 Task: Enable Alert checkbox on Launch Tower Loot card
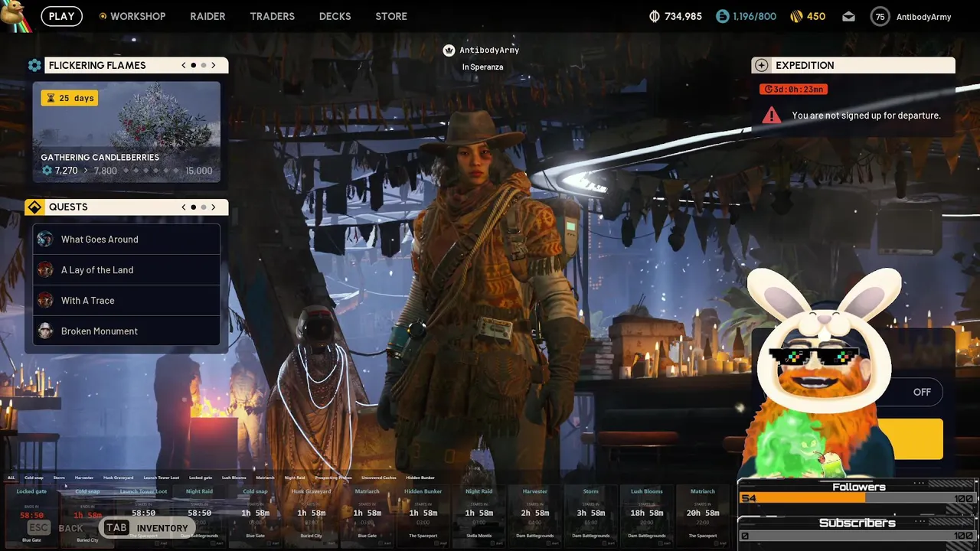[x=157, y=543]
